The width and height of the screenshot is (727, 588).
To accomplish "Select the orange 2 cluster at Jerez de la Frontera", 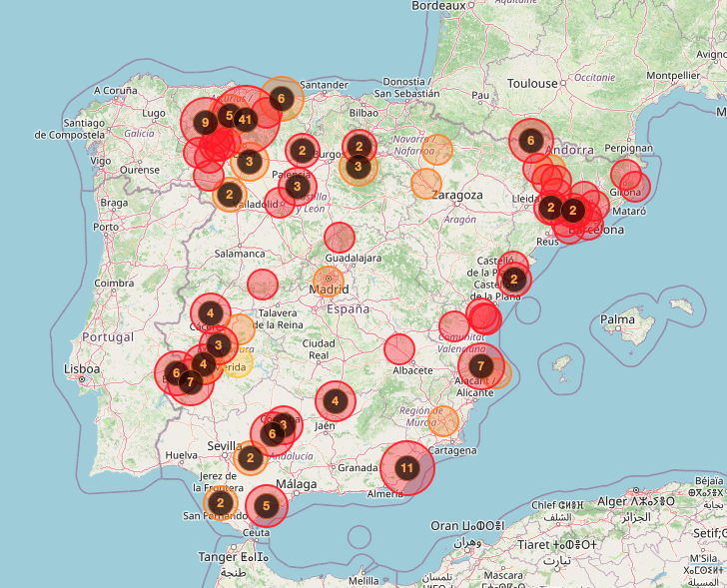I will point(221,503).
